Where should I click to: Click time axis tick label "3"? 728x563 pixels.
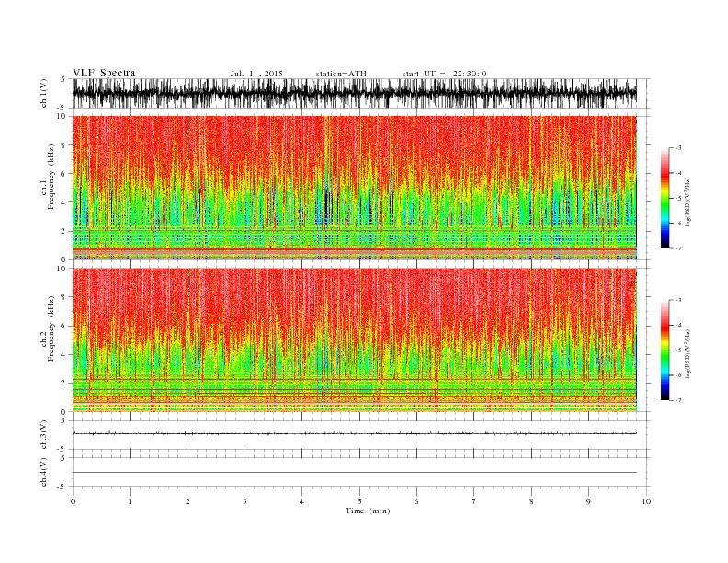[245, 501]
